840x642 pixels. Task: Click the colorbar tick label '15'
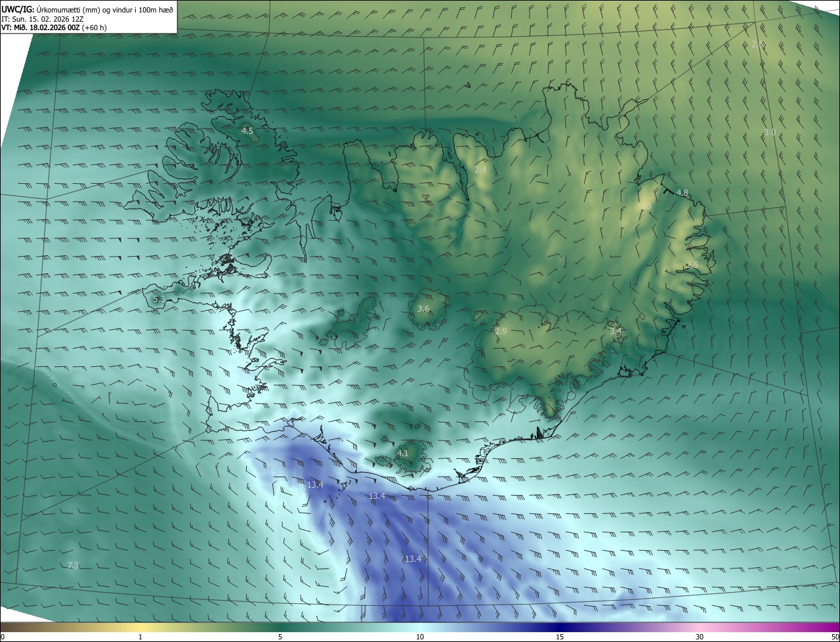(x=560, y=637)
